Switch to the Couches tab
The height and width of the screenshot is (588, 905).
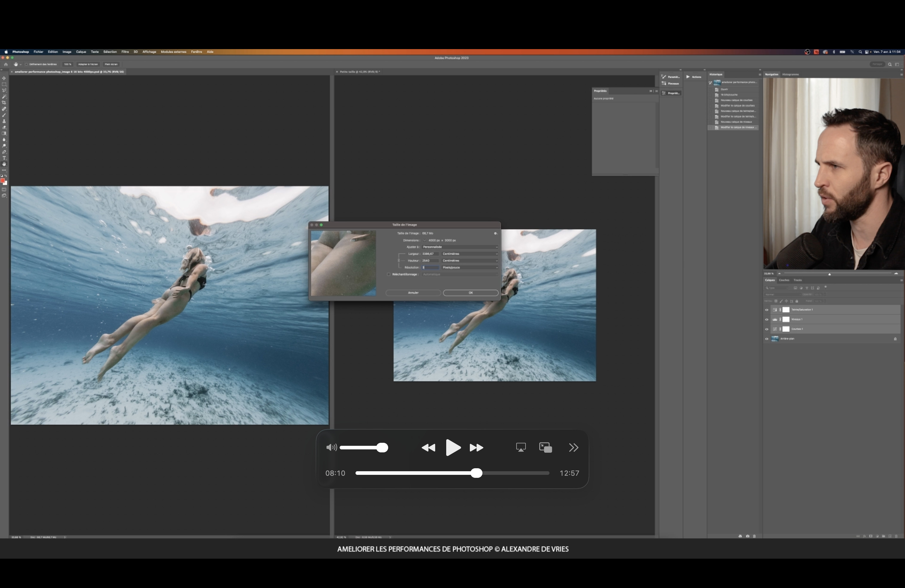[x=784, y=280]
